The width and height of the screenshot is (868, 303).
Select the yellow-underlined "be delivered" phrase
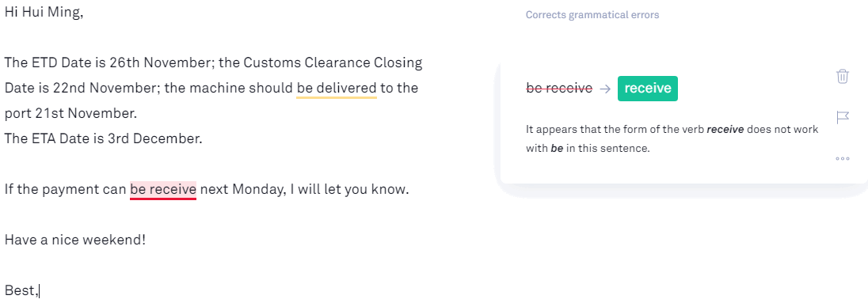[x=337, y=88]
